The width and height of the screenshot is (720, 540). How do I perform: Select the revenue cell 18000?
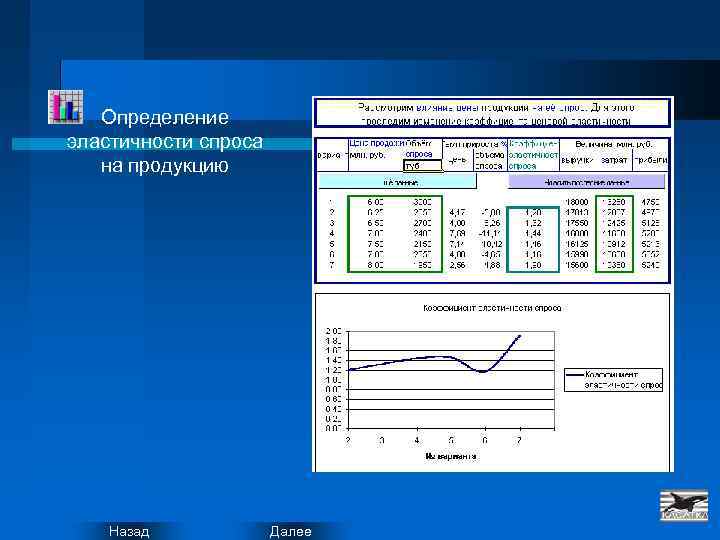click(x=577, y=202)
